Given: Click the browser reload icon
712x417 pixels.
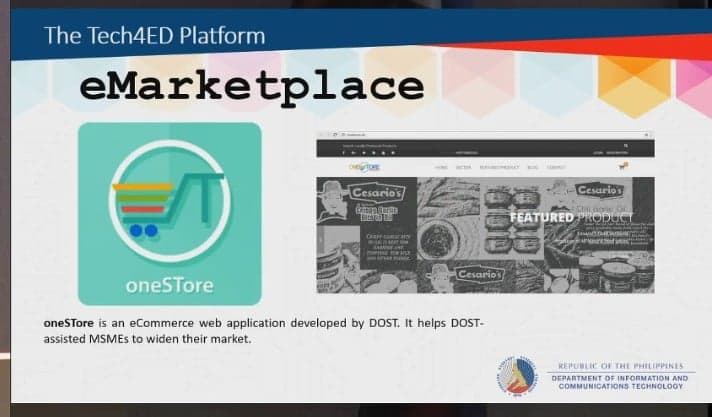Looking at the screenshot, I should click(x=335, y=133).
